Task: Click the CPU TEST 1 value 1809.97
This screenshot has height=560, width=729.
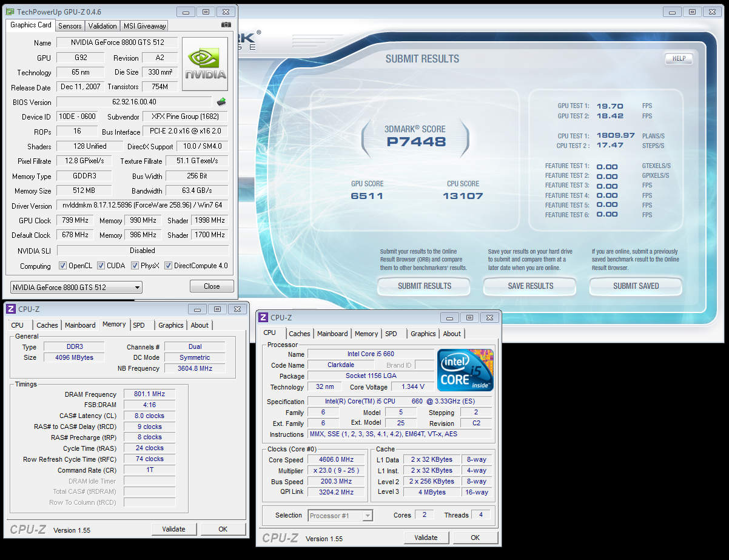Action: (616, 136)
